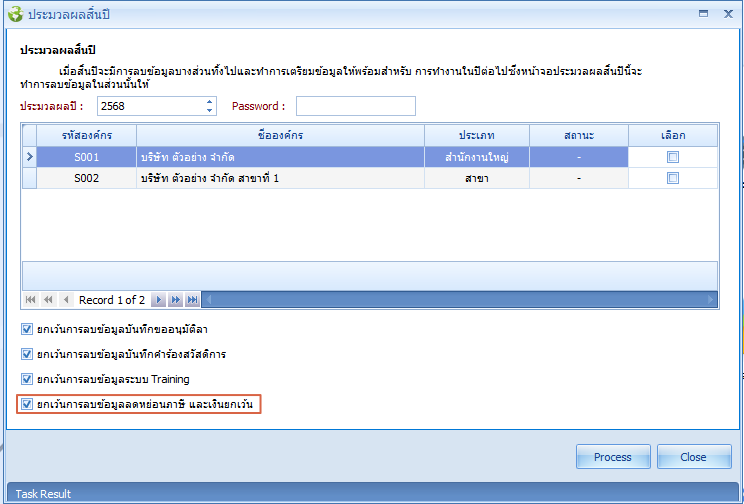This screenshot has width=744, height=504.
Task: Tick the เลือก checkbox for S001
Action: (673, 157)
